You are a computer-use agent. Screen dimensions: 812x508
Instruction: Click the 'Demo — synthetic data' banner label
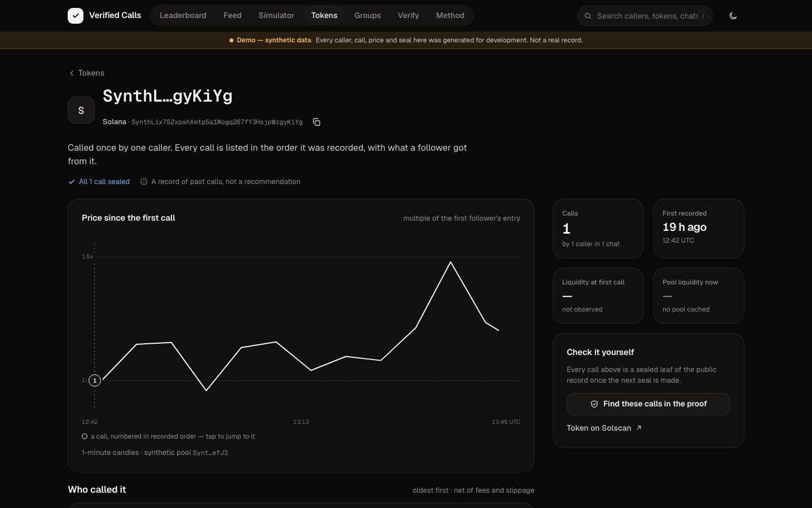(274, 40)
